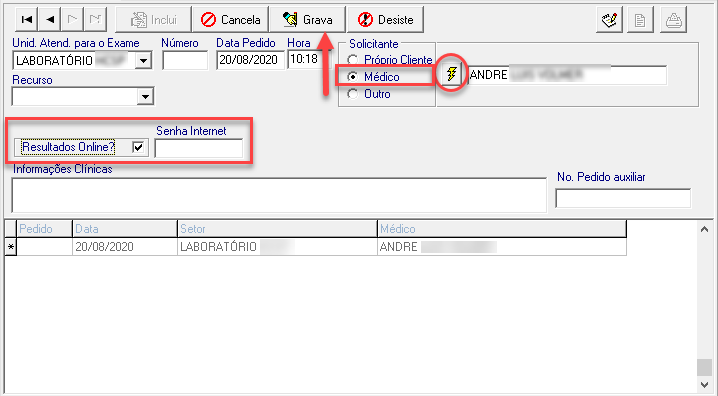This screenshot has height=396, width=718.
Task: Click the document page icon button
Action: click(640, 20)
